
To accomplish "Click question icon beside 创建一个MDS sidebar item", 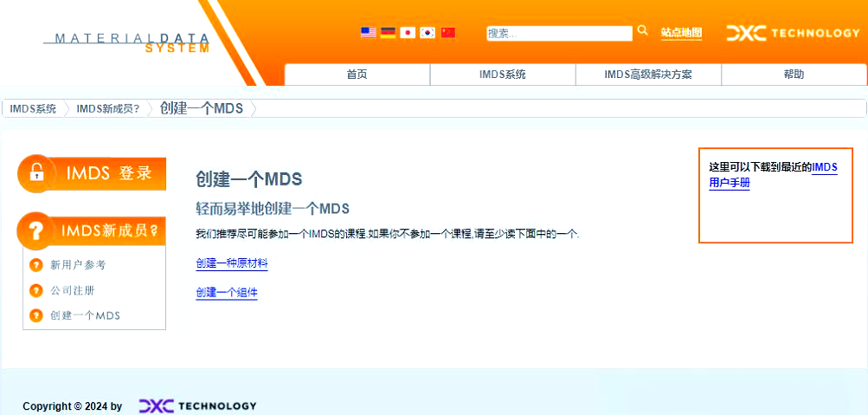I will coord(35,316).
